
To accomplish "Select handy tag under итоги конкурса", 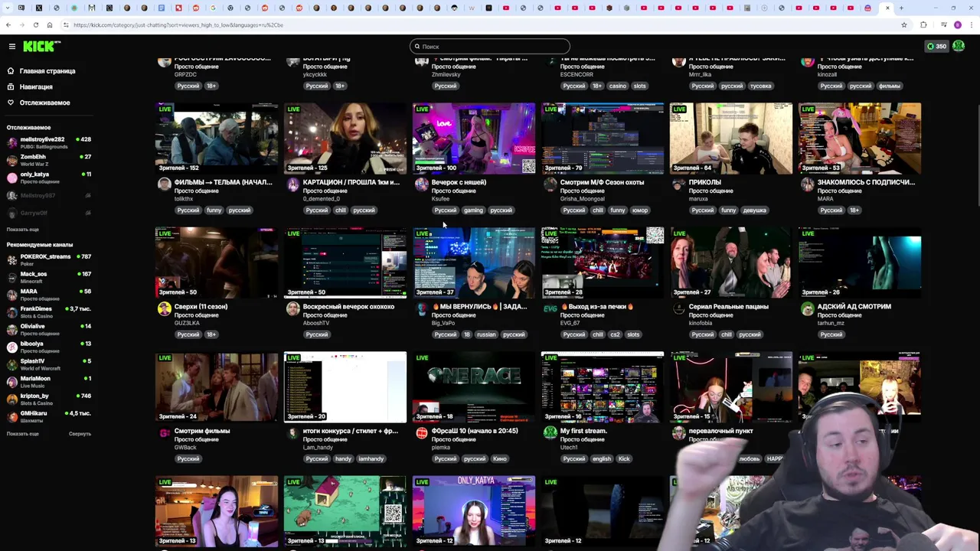I will 343,458.
